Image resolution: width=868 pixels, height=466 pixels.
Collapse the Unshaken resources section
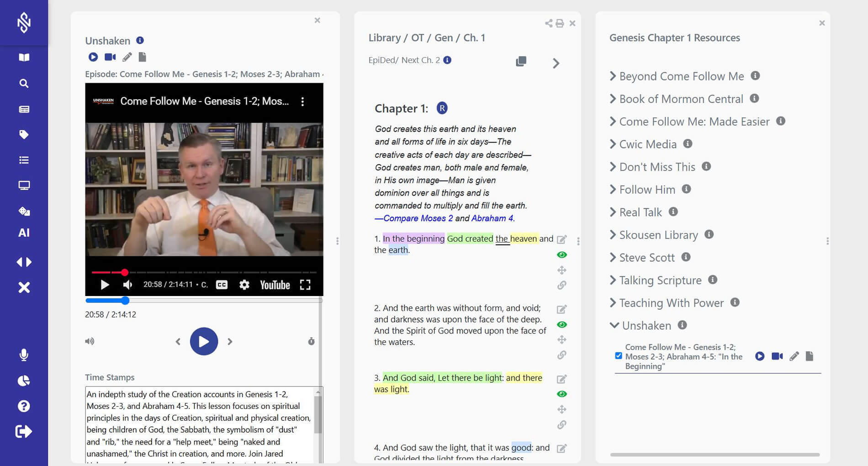(614, 325)
